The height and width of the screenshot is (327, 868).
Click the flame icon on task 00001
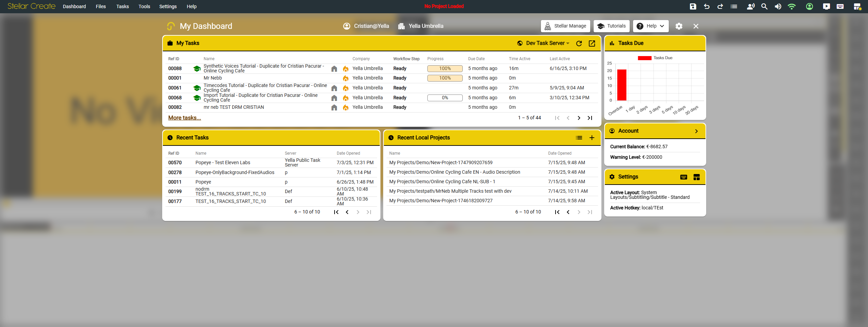point(346,78)
